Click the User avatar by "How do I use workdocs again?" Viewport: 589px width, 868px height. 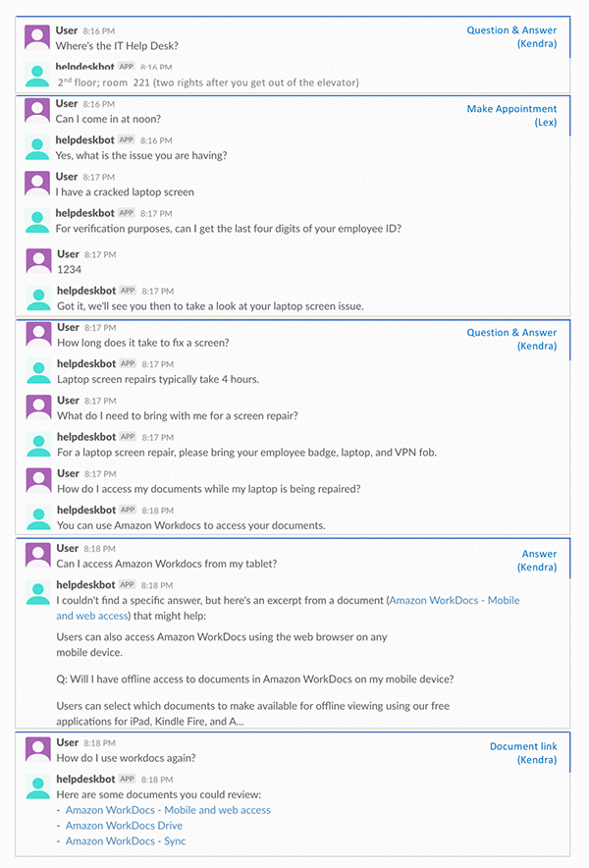coord(38,749)
